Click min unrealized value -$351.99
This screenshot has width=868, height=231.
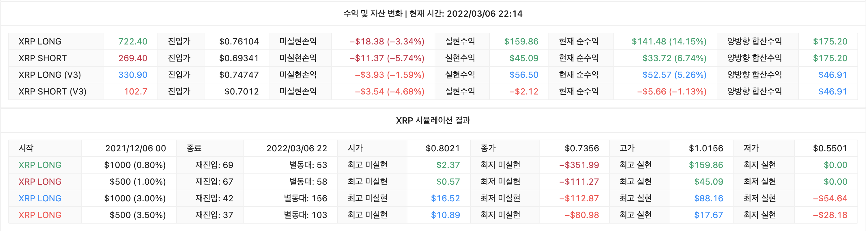(579, 165)
